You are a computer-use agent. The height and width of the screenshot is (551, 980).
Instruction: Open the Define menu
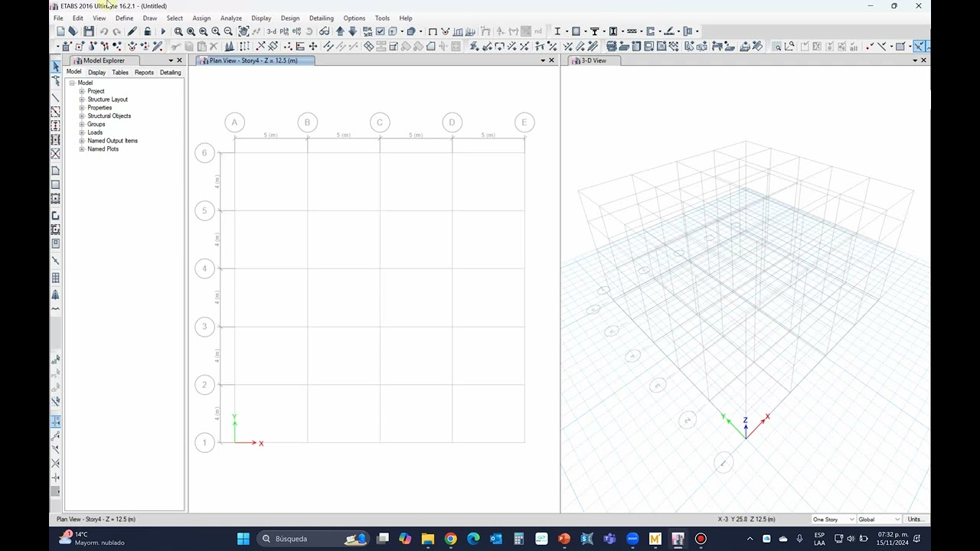(x=124, y=18)
